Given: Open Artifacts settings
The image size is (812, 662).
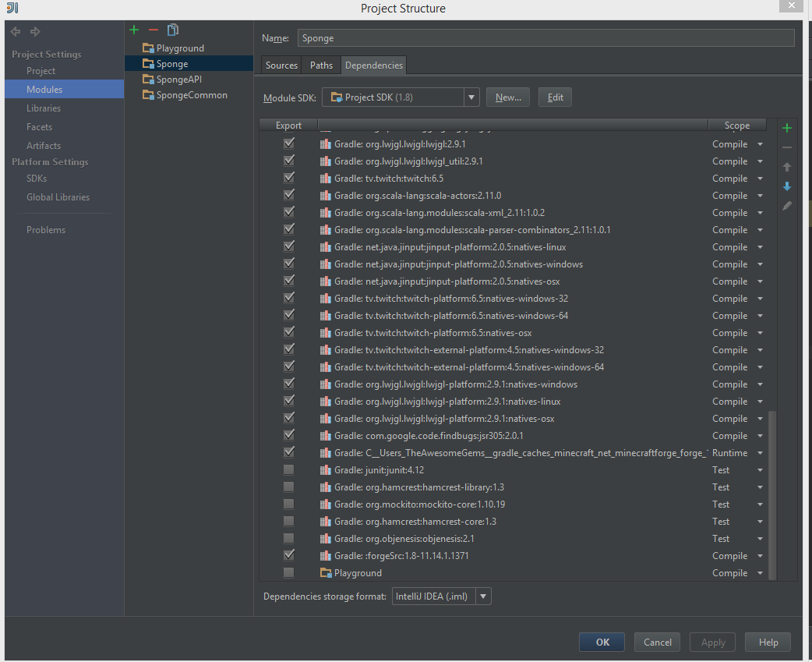Looking at the screenshot, I should [x=44, y=146].
